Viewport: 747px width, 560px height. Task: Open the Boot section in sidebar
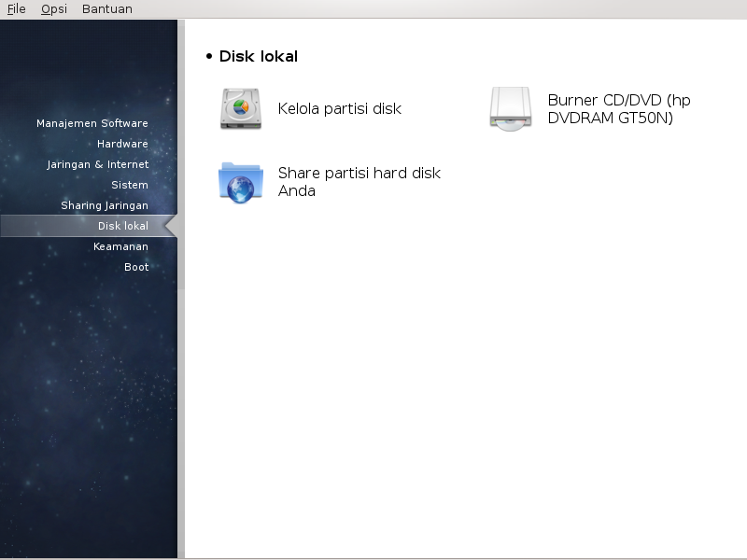click(x=136, y=267)
